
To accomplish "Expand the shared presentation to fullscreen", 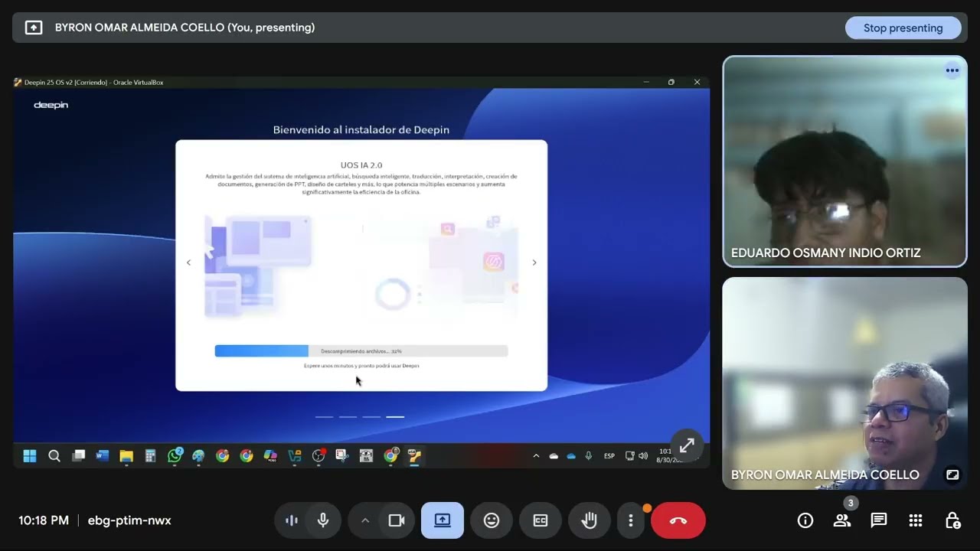I will (x=687, y=445).
